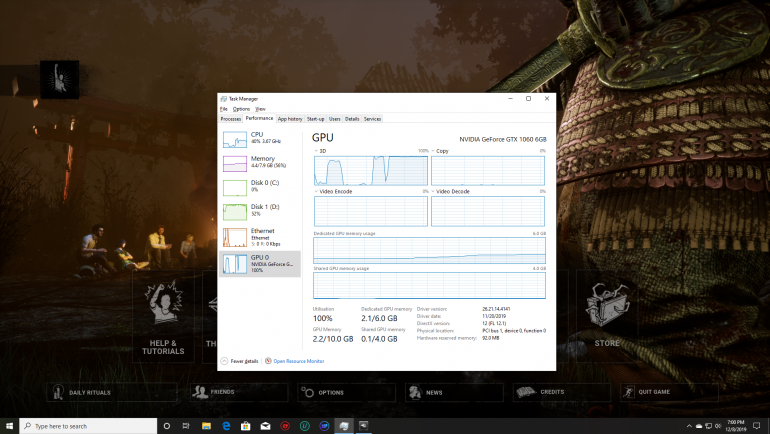Click the NVIDIA GeForce GTX 1060 6GB label
The width and height of the screenshot is (770, 434).
pyautogui.click(x=503, y=139)
